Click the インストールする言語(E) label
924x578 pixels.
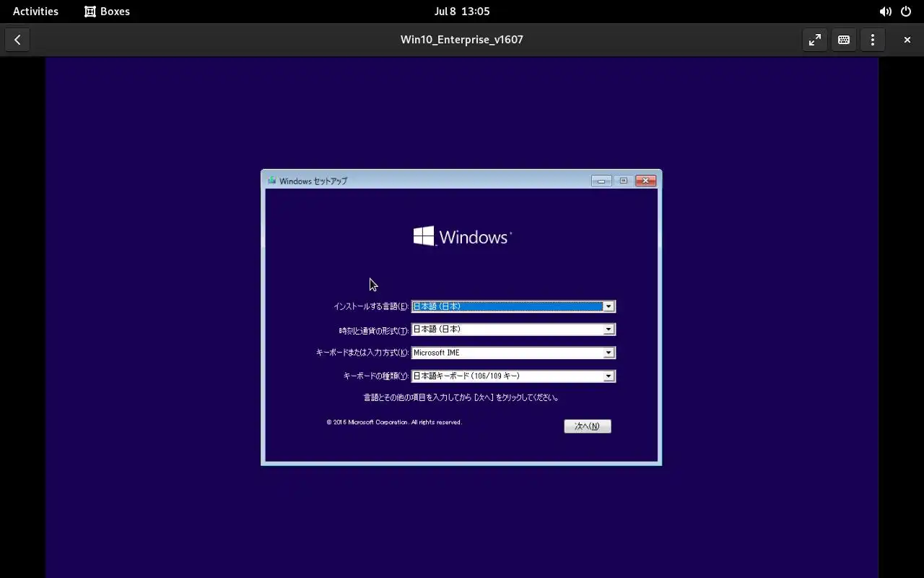[x=371, y=306]
